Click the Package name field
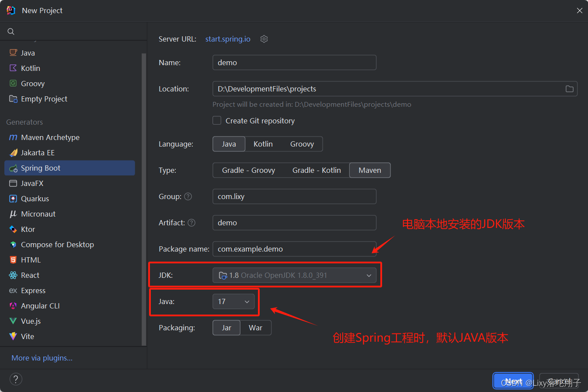The height and width of the screenshot is (392, 588). [x=294, y=249]
